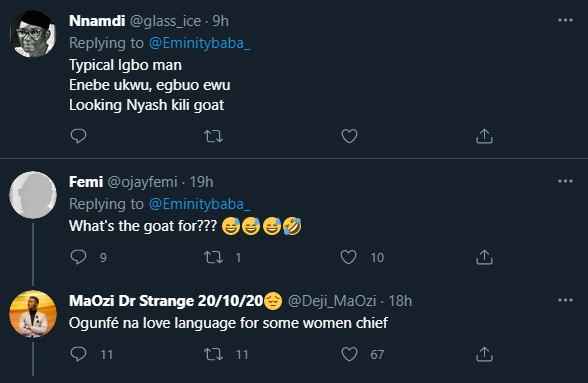
Task: Open @Eminitybaba_ link in Femi's reply
Action: 199,204
